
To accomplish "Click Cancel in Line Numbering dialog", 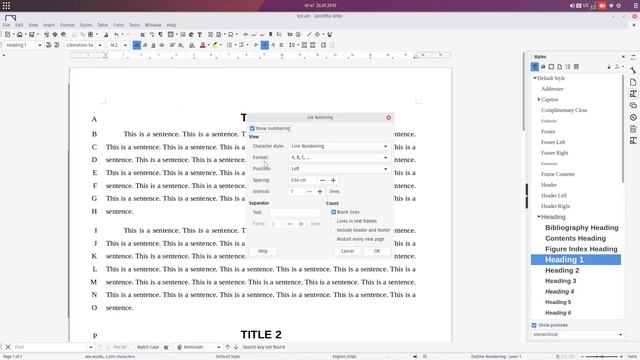I will [347, 251].
